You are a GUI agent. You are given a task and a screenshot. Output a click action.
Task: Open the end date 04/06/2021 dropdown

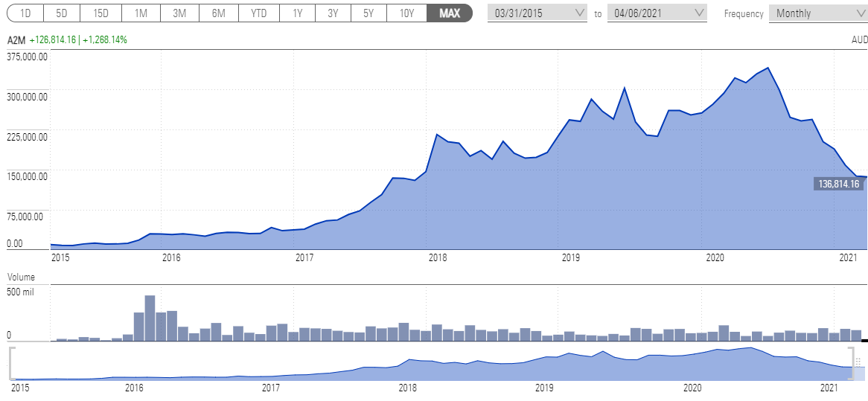(x=657, y=13)
